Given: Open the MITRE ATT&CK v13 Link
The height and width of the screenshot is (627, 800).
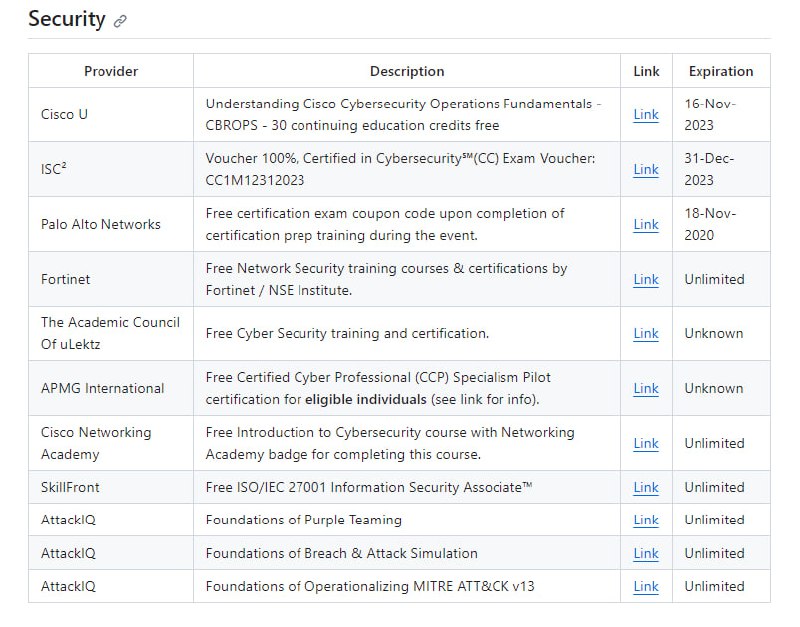Looking at the screenshot, I should click(x=645, y=586).
